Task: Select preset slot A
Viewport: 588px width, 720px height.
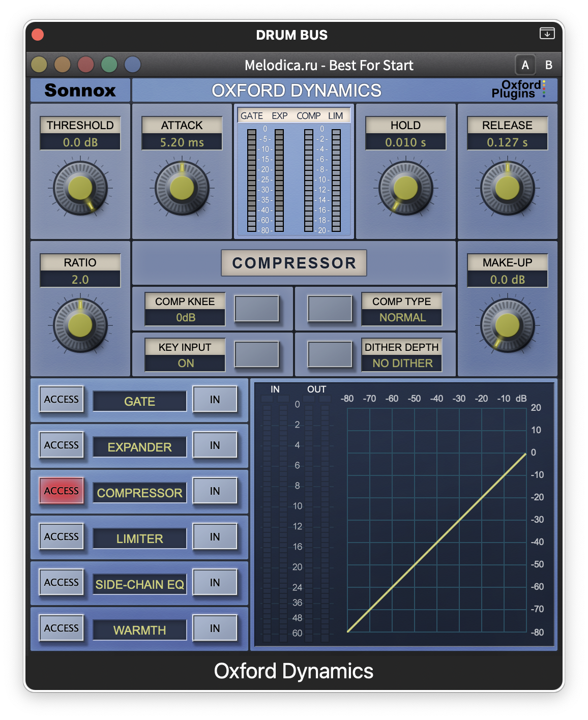Action: 525,65
